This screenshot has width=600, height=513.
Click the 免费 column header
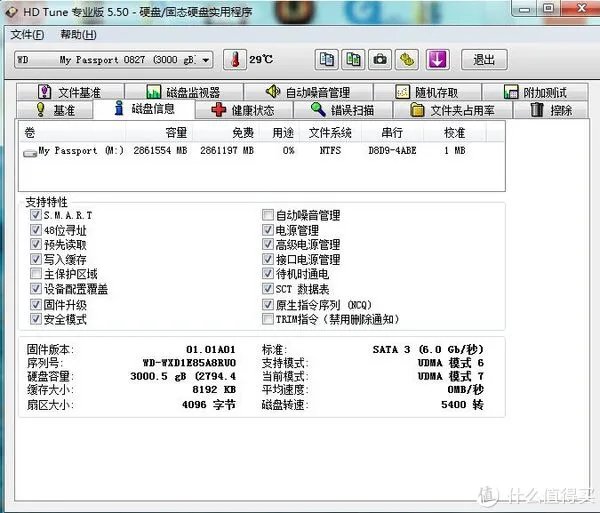tap(226, 132)
